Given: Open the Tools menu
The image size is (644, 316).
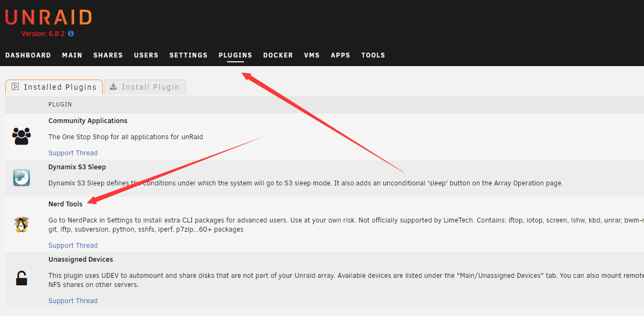Looking at the screenshot, I should coord(373,55).
